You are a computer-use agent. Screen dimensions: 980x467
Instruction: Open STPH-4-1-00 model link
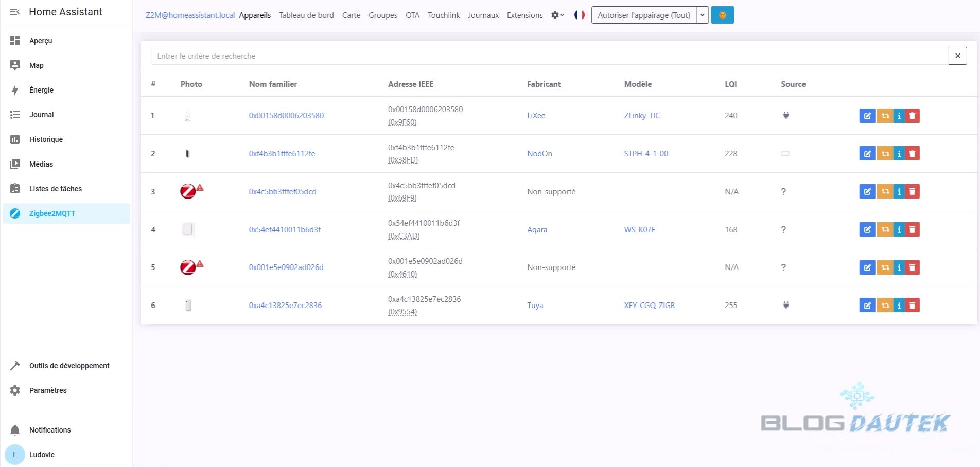click(x=646, y=154)
